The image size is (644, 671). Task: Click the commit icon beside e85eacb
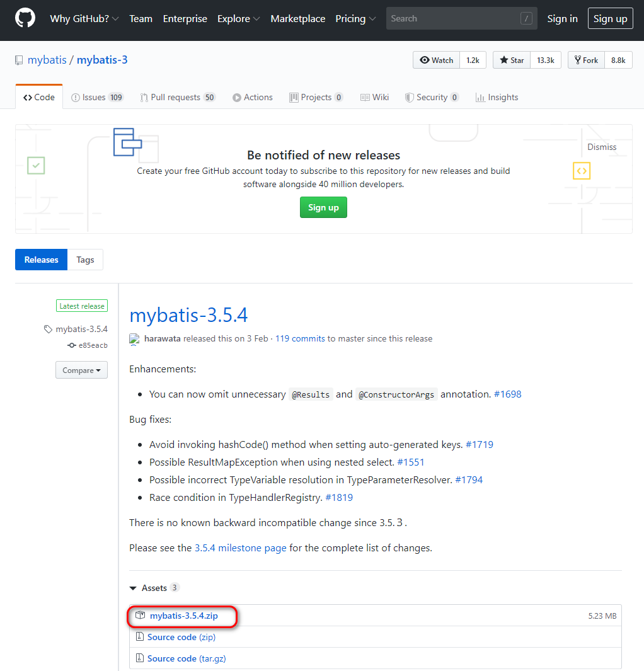pos(71,345)
